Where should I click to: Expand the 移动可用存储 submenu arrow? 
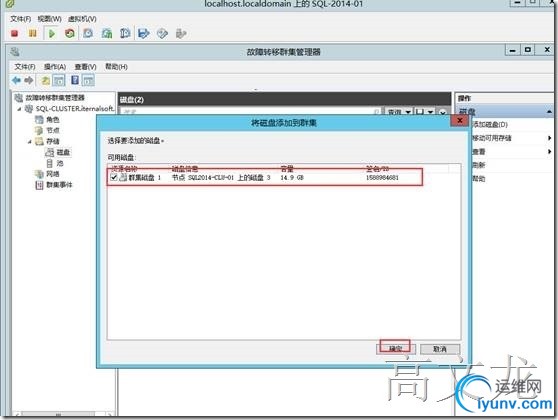tap(549, 138)
